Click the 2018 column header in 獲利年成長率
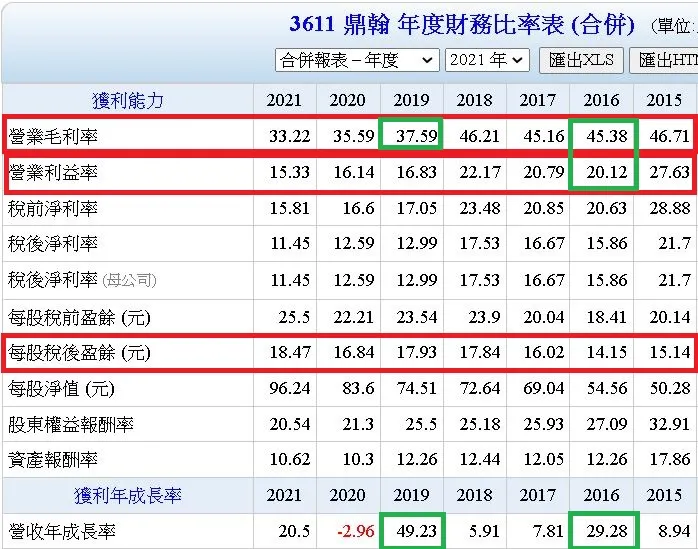Screen dimensions: 698x549 (475, 495)
